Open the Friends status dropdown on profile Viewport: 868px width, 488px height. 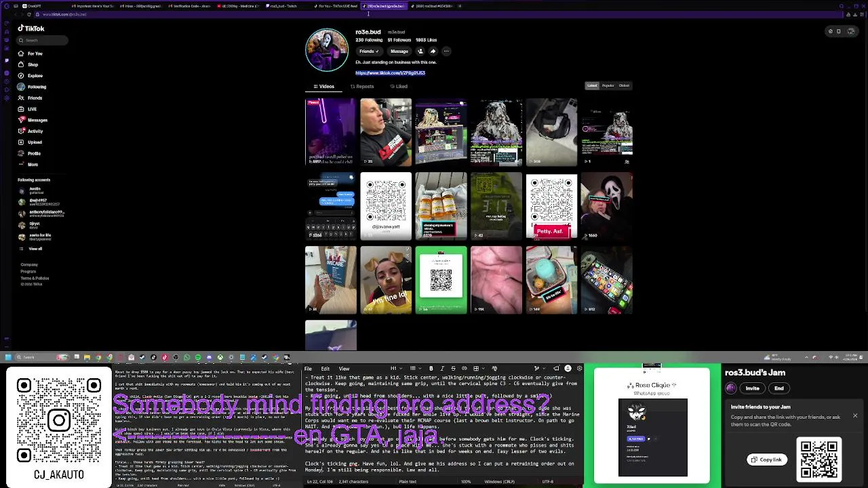pyautogui.click(x=369, y=52)
